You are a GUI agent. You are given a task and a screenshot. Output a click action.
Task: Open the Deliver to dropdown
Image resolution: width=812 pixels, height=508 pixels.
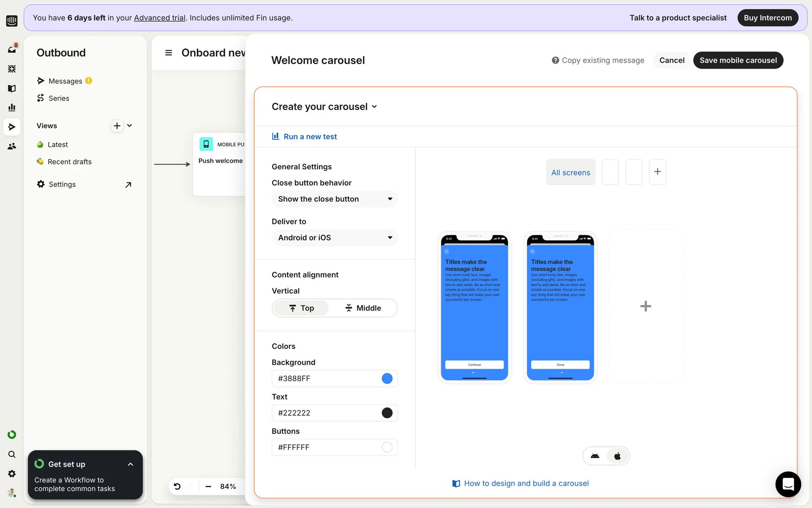(334, 237)
